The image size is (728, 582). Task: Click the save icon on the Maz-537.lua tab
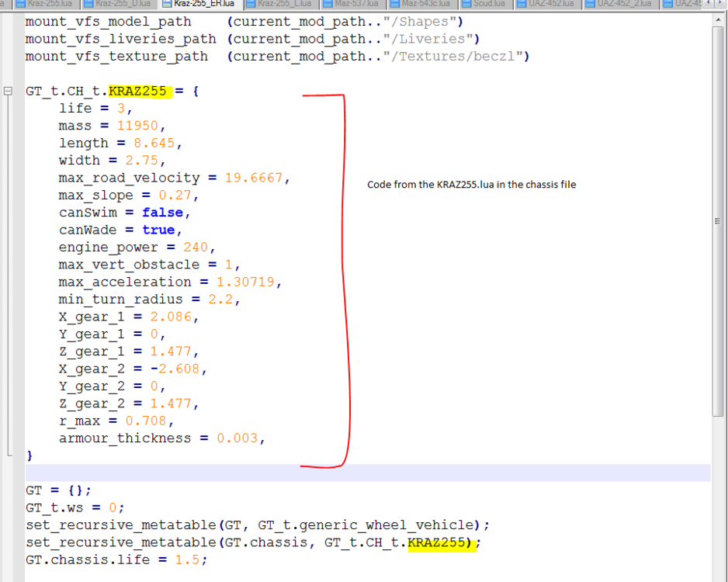pos(328,4)
